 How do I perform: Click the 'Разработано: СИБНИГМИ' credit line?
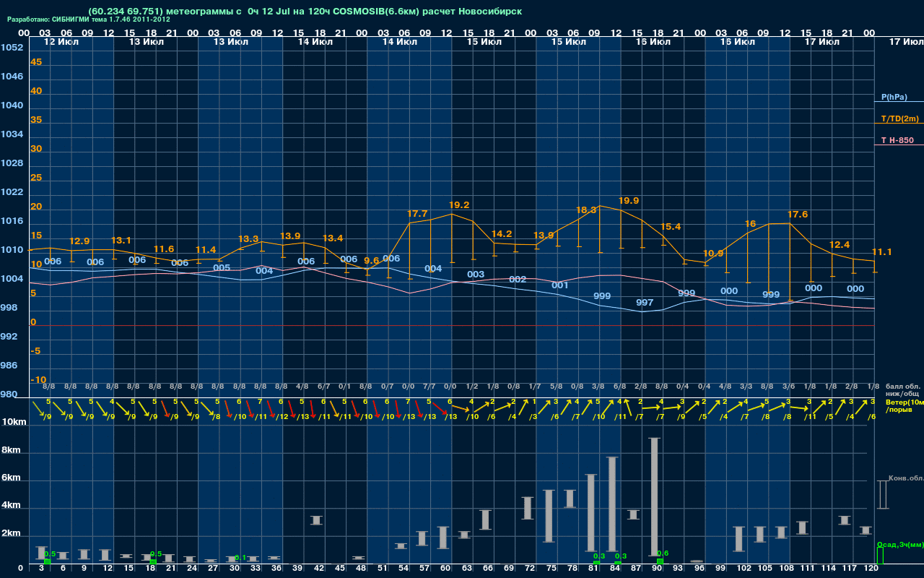[89, 20]
